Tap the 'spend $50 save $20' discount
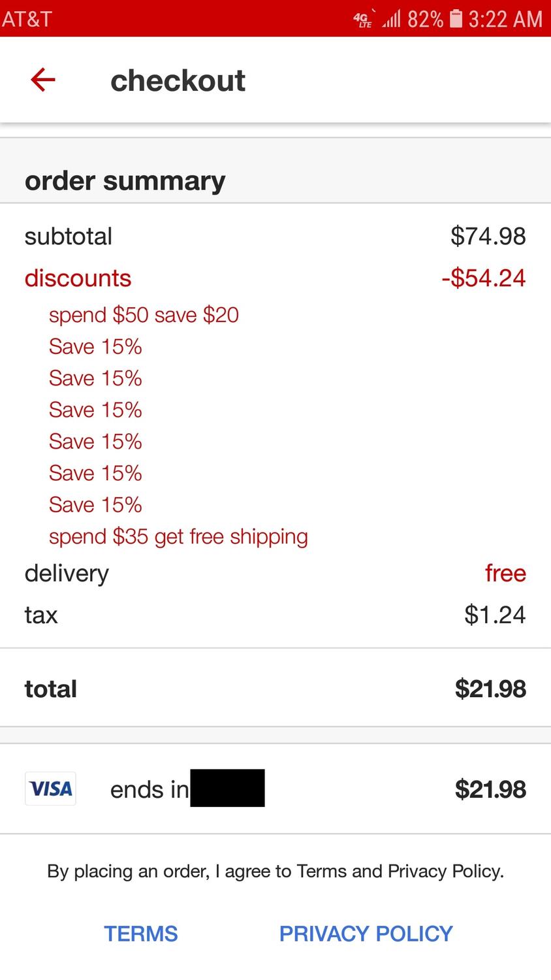The width and height of the screenshot is (551, 980). (x=144, y=315)
